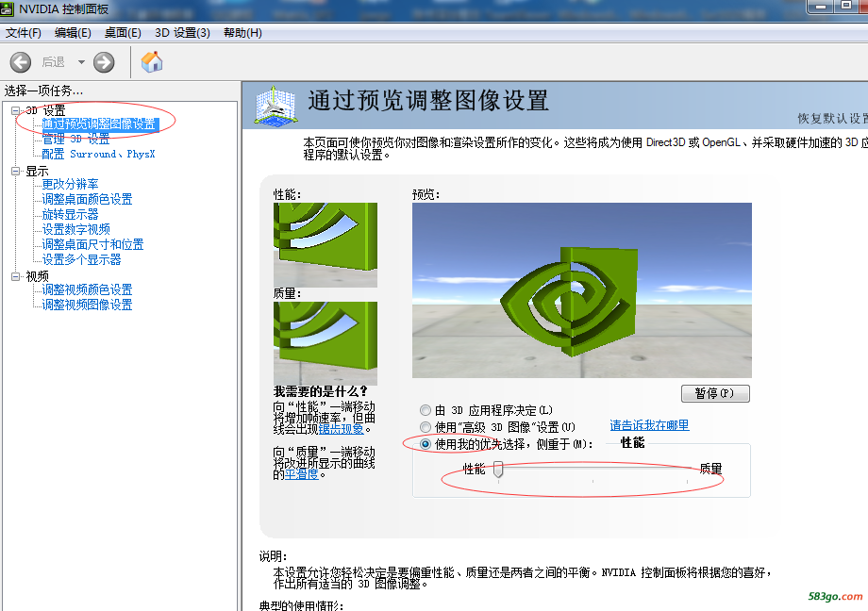Open 调整桌面尺寸和位置 task
The height and width of the screenshot is (611, 868).
[x=93, y=244]
